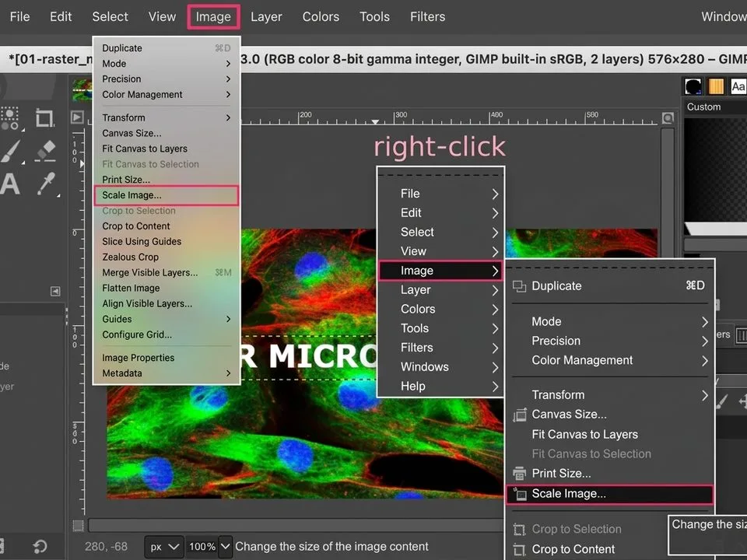Image resolution: width=747 pixels, height=560 pixels.
Task: Click the Print Size printer icon in submenu
Action: (x=519, y=474)
